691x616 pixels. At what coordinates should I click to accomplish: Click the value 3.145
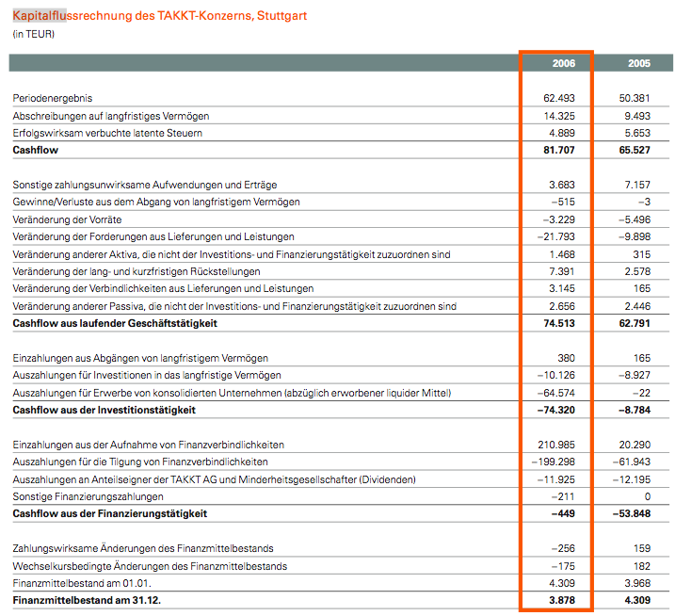point(562,289)
